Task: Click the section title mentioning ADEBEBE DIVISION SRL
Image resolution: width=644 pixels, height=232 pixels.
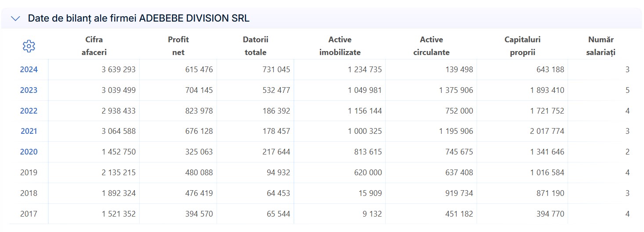Action: (x=139, y=18)
